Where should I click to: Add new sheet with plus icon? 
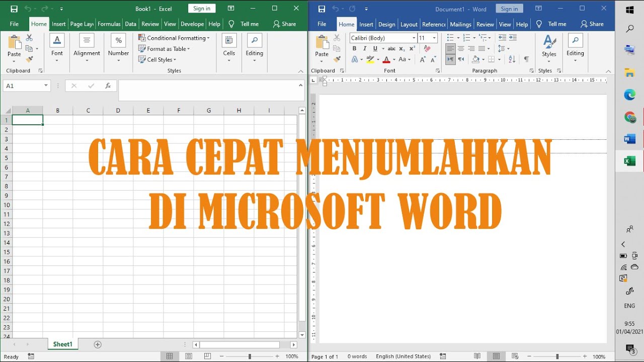click(x=98, y=344)
